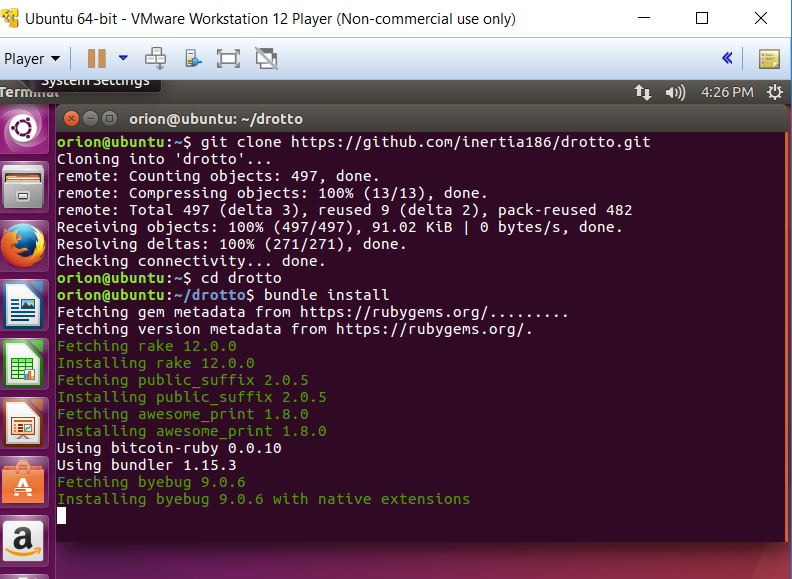Pause the virtual machine
Image resolution: width=792 pixels, height=579 pixels.
tap(96, 59)
